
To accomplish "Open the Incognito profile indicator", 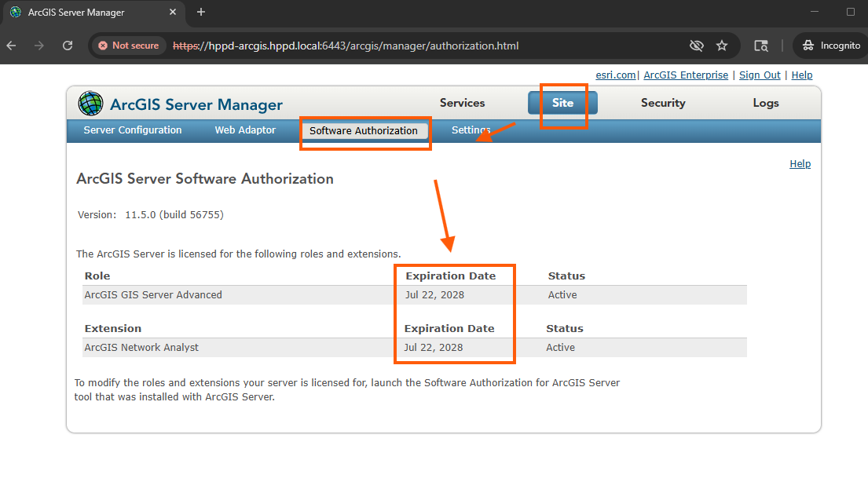I will 832,46.
